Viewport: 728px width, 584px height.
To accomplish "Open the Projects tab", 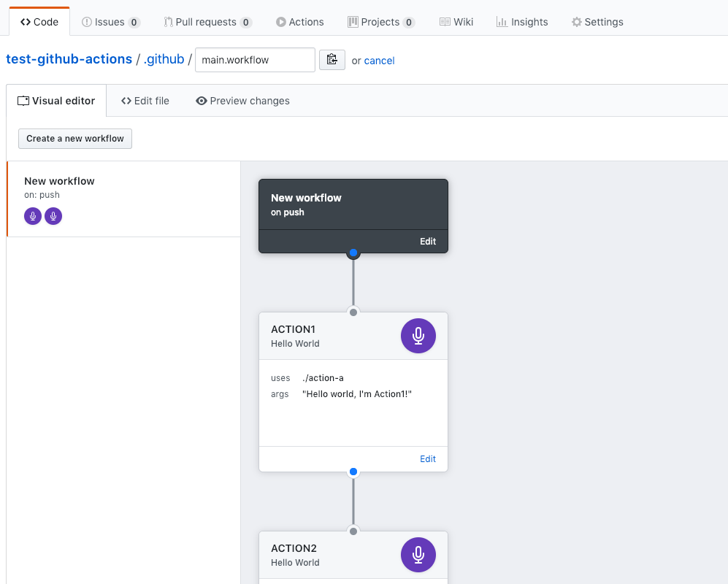I will [381, 22].
